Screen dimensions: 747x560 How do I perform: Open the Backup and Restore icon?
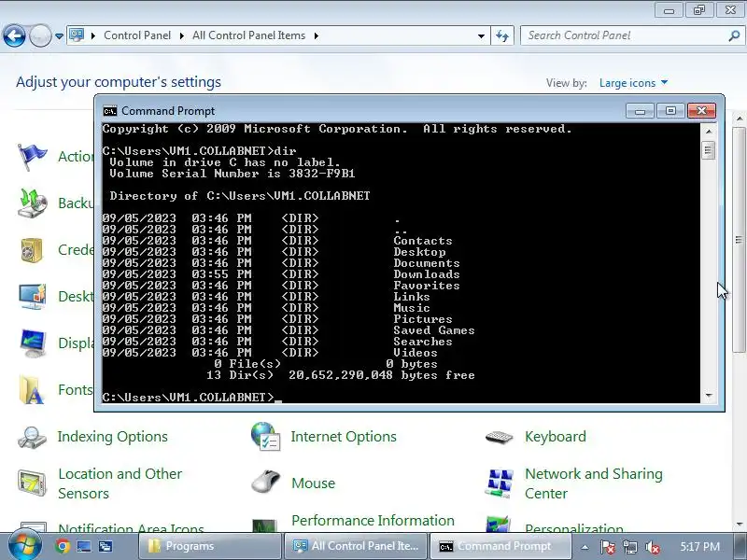(32, 203)
